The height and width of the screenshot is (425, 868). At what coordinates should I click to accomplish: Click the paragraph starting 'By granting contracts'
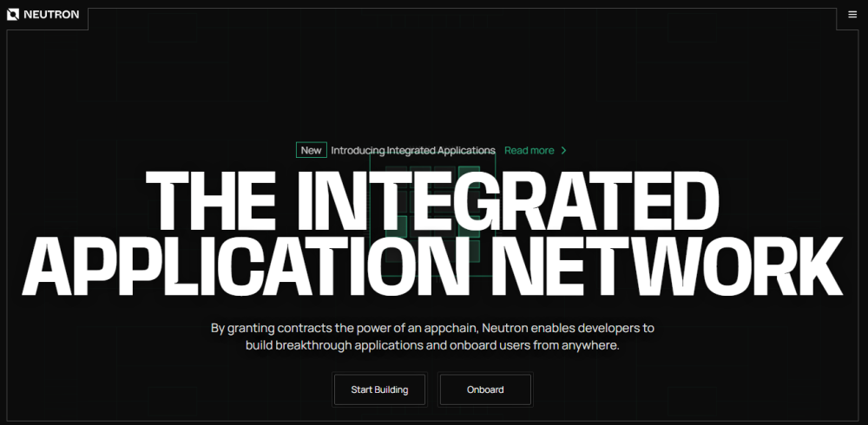tap(432, 337)
